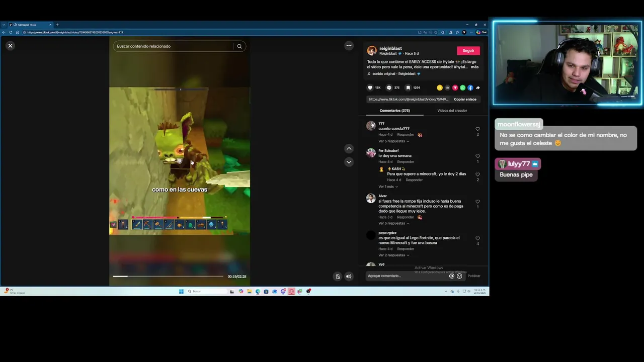Viewport: 644px width, 362px height.
Task: Switch to Videos del creador tab
Action: click(452, 111)
